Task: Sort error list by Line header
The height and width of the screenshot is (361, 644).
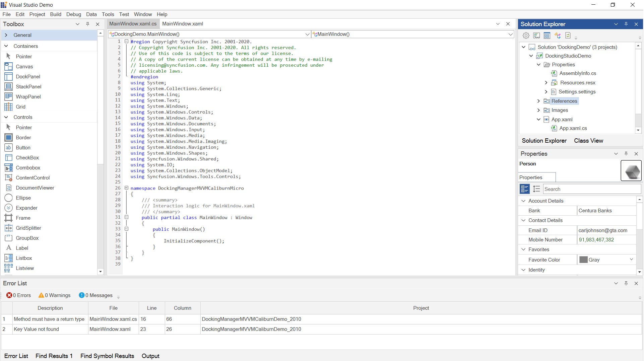Action: coord(152,308)
